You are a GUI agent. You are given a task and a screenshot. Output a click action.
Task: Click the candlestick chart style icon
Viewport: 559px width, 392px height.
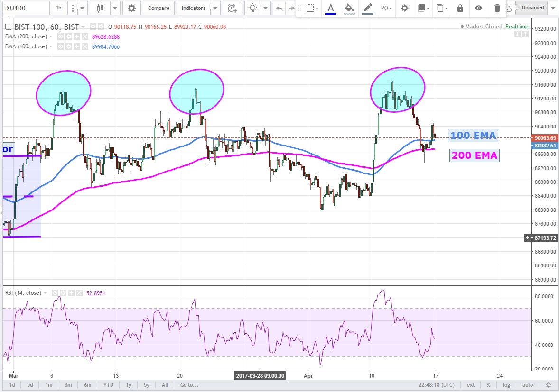[100, 8]
